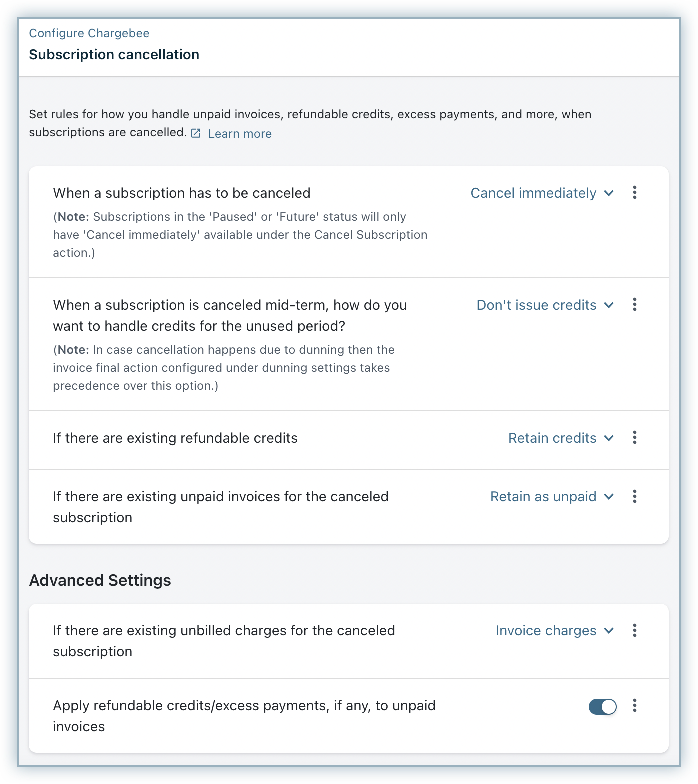Open the 'Learn more' link
This screenshot has width=698, height=784.
click(x=240, y=134)
